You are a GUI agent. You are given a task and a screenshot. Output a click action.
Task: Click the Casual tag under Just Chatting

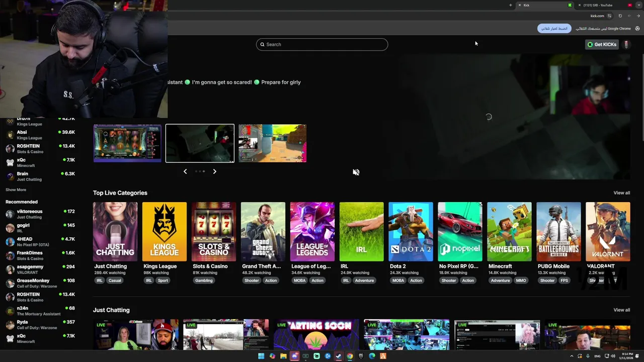(x=115, y=281)
